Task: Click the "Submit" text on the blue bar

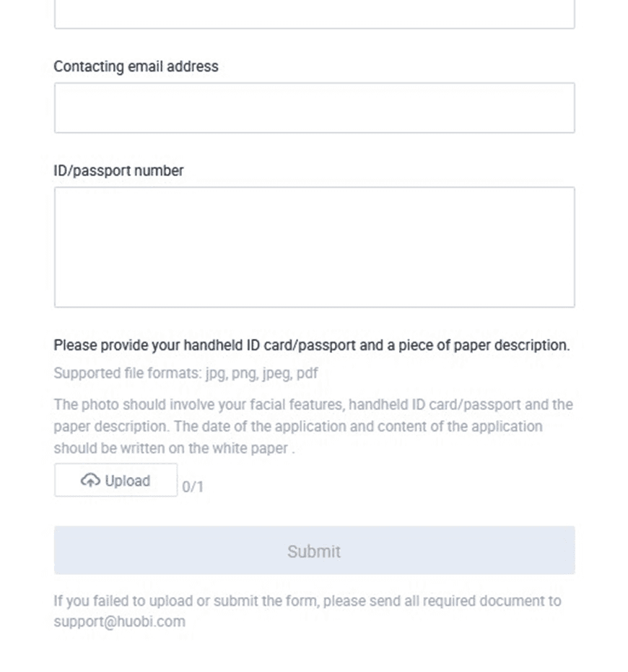Action: (x=314, y=551)
